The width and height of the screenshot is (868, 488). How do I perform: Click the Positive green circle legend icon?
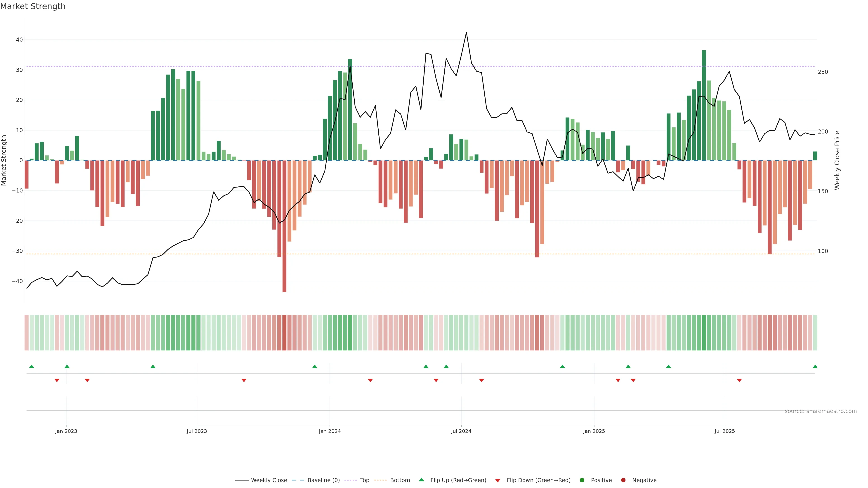point(582,480)
